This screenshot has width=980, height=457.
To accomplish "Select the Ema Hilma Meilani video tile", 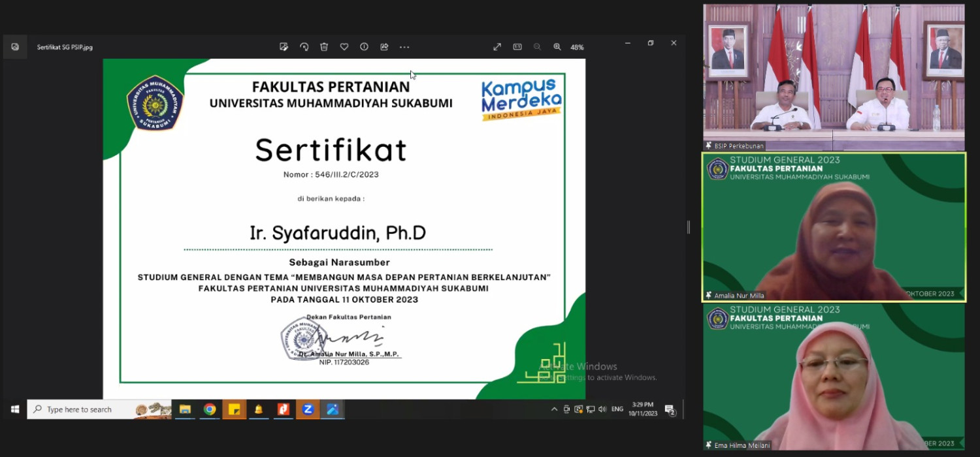I will click(834, 377).
